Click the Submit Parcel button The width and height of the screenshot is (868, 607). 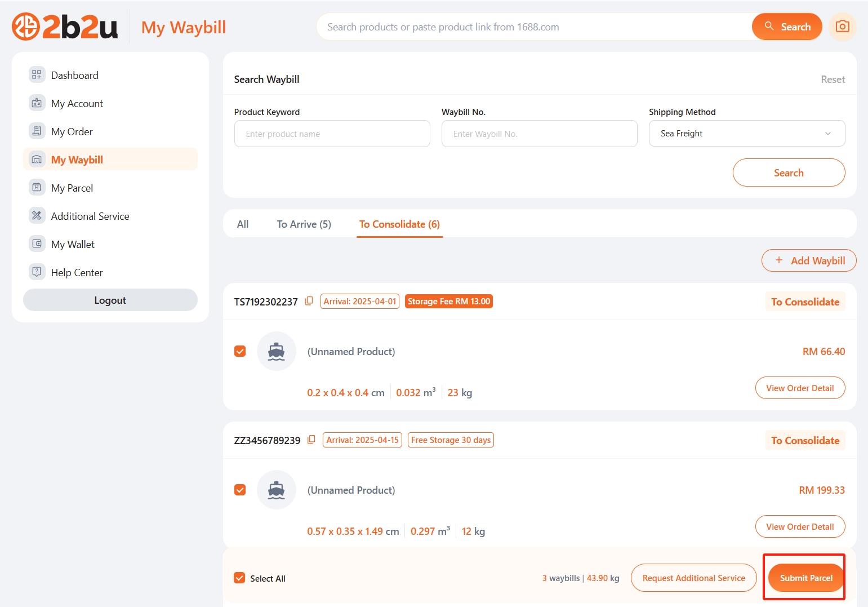(805, 578)
